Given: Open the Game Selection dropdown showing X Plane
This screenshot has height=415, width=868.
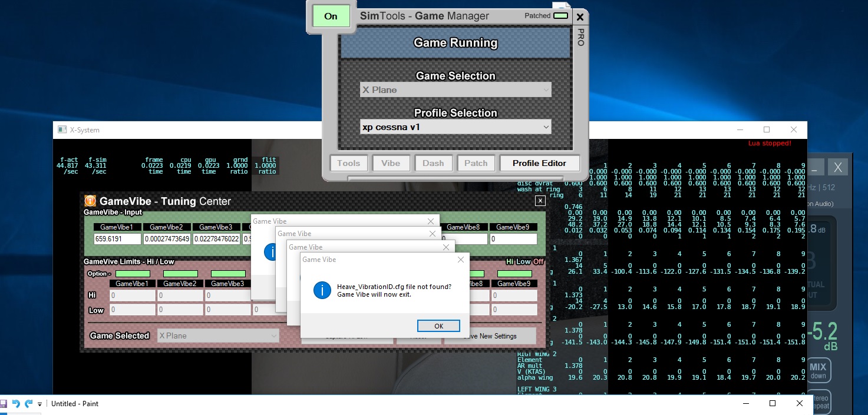Looking at the screenshot, I should pos(456,90).
